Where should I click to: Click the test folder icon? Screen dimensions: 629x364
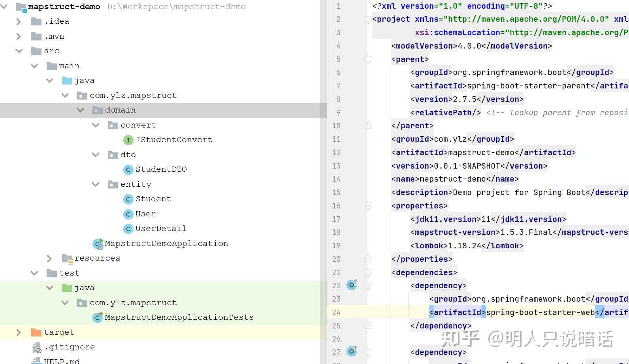[51, 273]
